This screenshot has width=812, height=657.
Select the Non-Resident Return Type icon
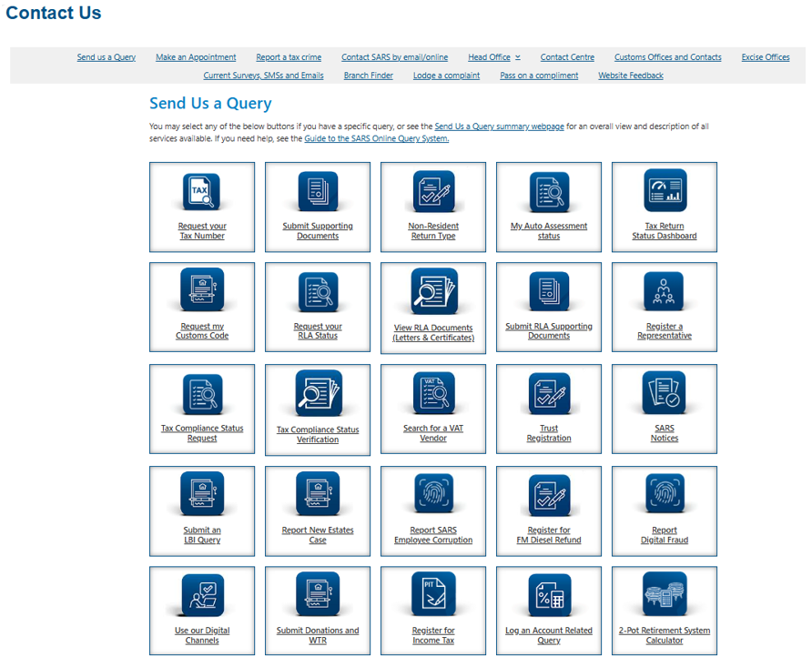point(433,191)
